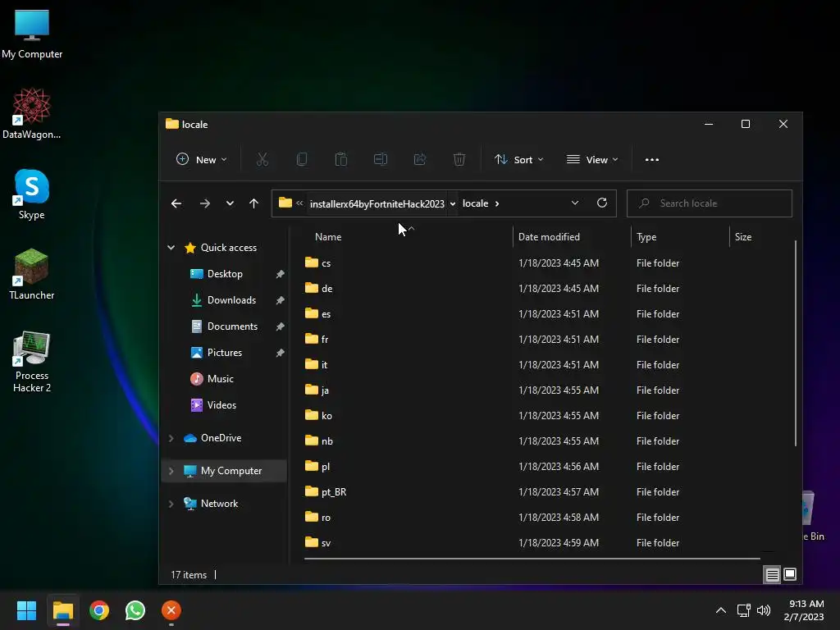Expand the OneDrive tree node
This screenshot has width=840, height=630.
[x=171, y=438]
